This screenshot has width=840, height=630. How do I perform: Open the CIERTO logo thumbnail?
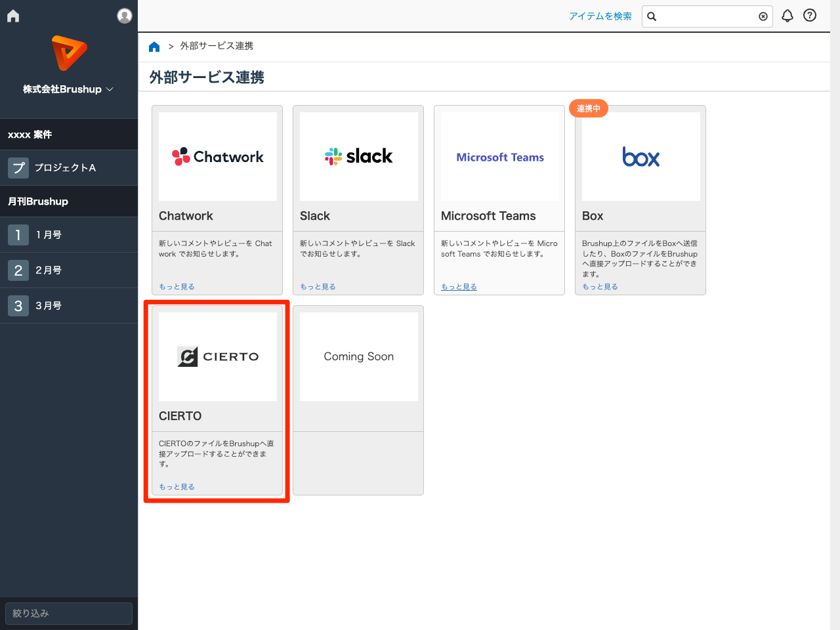click(x=218, y=356)
